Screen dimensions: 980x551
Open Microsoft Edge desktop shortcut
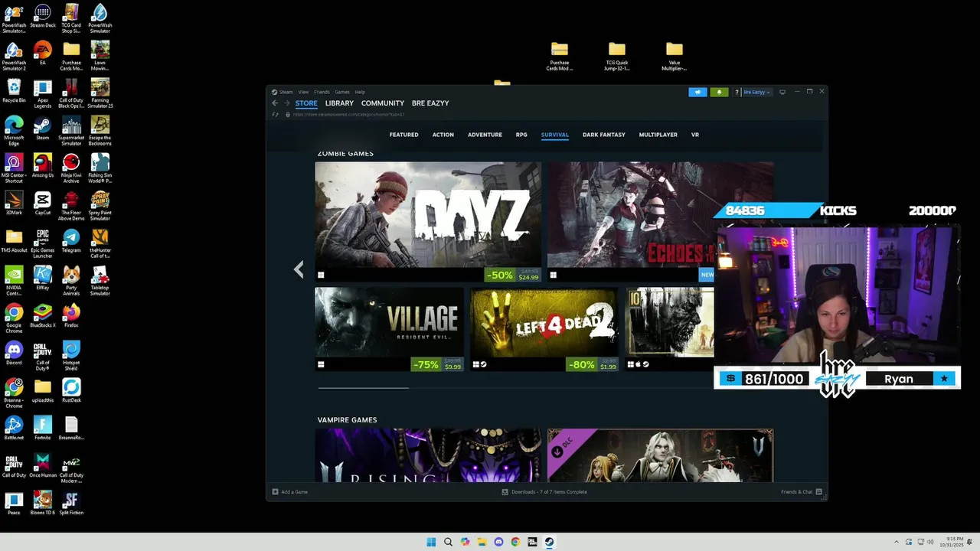14,131
